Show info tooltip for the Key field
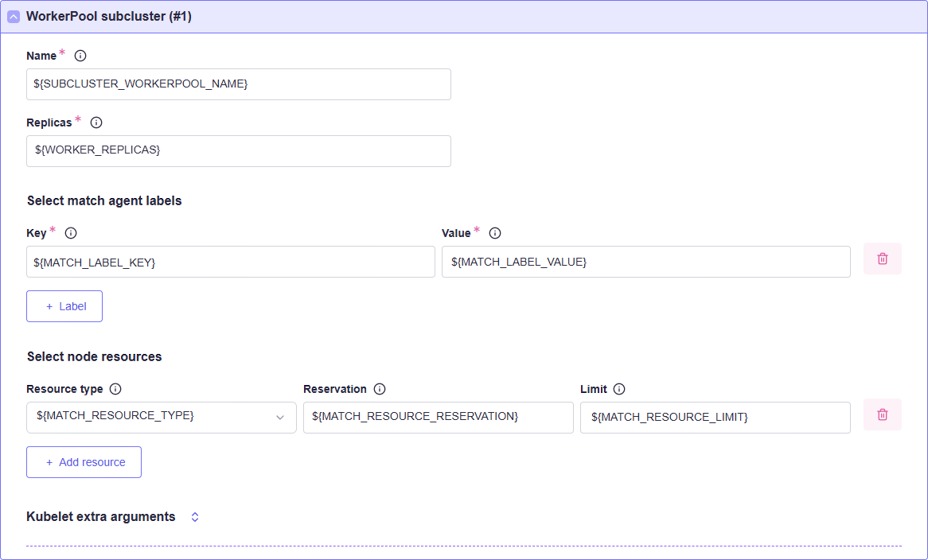Viewport: 928px width, 560px height. 71,233
